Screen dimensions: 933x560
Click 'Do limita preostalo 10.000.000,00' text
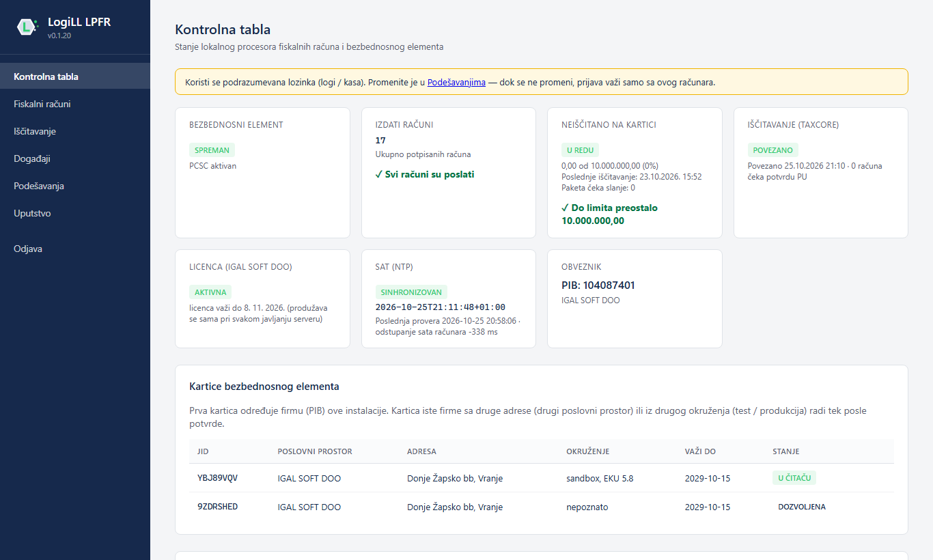[609, 214]
